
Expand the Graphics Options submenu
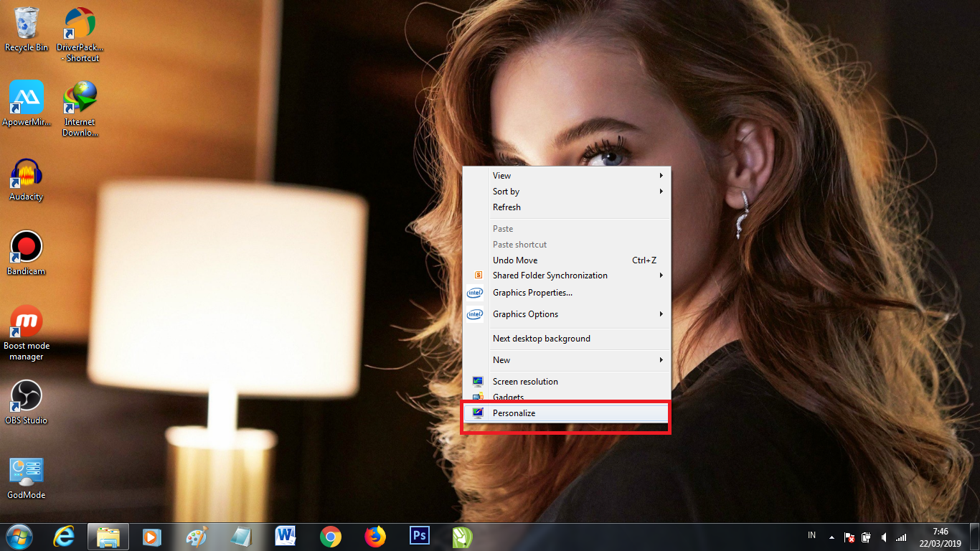(x=566, y=314)
